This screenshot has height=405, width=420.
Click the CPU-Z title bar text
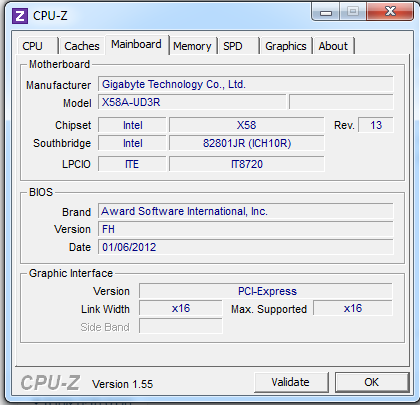pos(50,16)
